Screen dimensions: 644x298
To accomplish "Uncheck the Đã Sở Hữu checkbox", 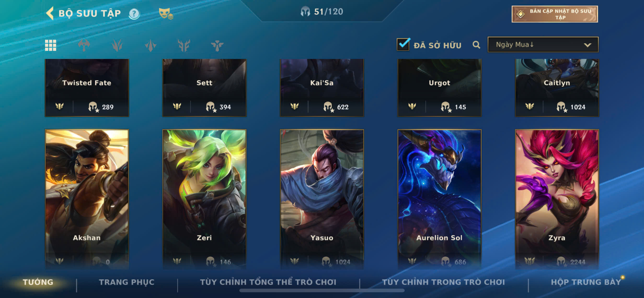I will click(403, 44).
